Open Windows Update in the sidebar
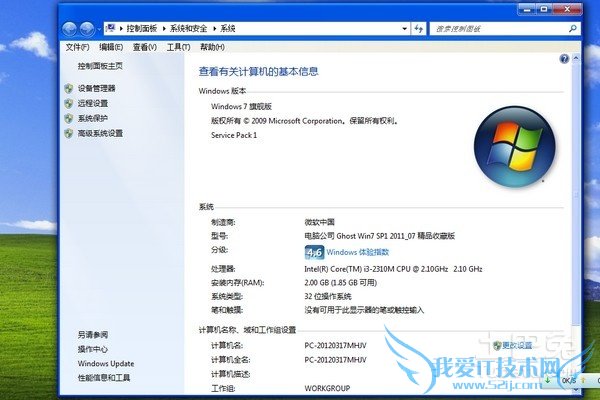600x400 pixels. click(106, 363)
